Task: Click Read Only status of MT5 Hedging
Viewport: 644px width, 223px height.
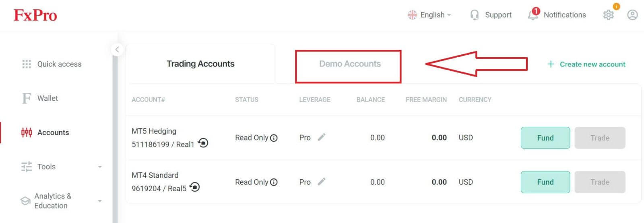Action: point(252,138)
